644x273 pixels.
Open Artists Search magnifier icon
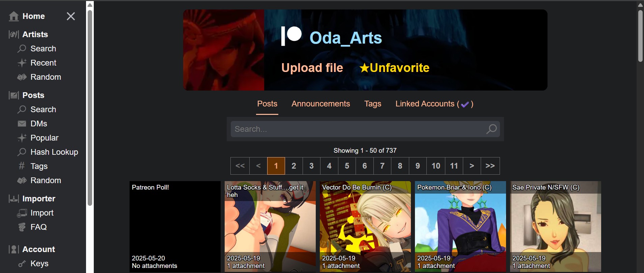(22, 49)
